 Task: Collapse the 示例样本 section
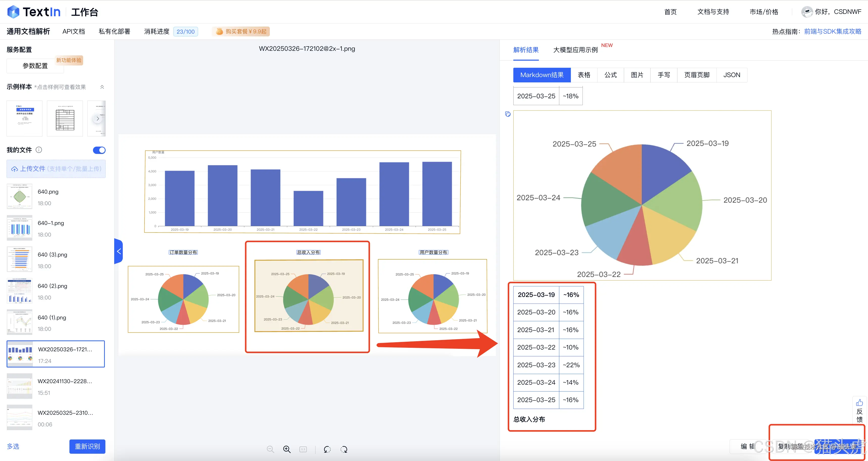pyautogui.click(x=102, y=87)
